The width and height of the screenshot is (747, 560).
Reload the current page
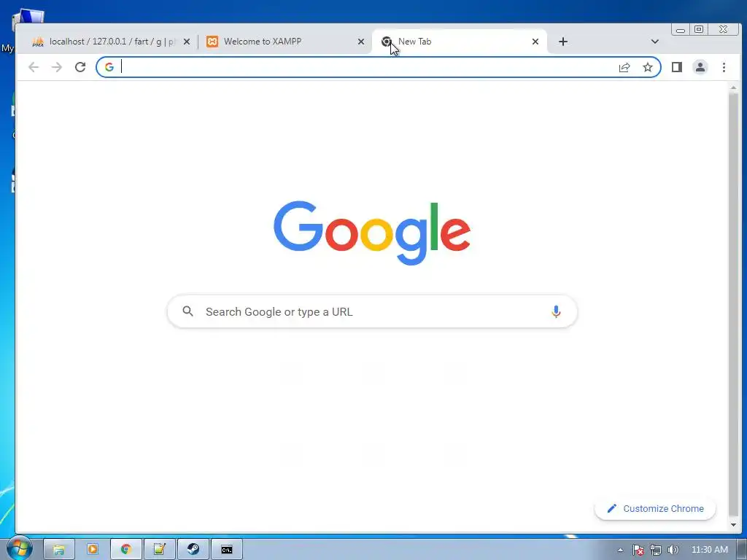click(80, 67)
